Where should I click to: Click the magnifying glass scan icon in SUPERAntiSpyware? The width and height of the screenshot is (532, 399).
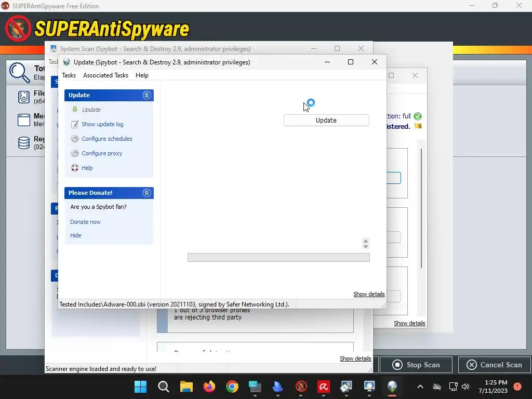pyautogui.click(x=19, y=73)
